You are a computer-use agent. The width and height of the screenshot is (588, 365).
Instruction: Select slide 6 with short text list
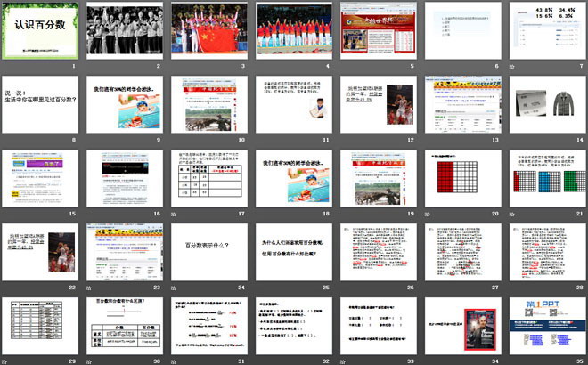click(463, 30)
